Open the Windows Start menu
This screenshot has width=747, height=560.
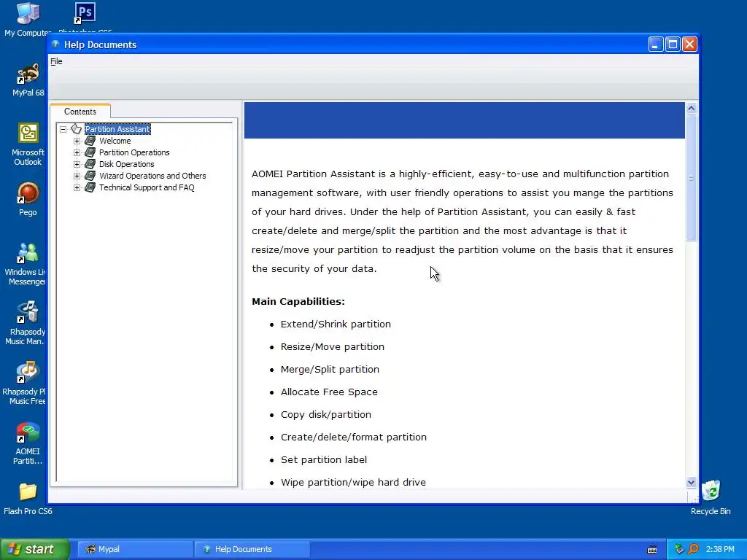(x=34, y=549)
